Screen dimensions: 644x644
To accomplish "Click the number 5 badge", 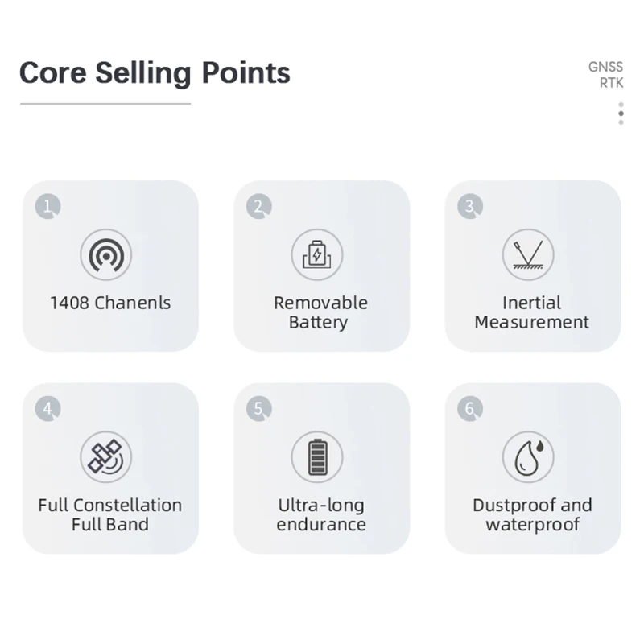I will click(x=258, y=409).
